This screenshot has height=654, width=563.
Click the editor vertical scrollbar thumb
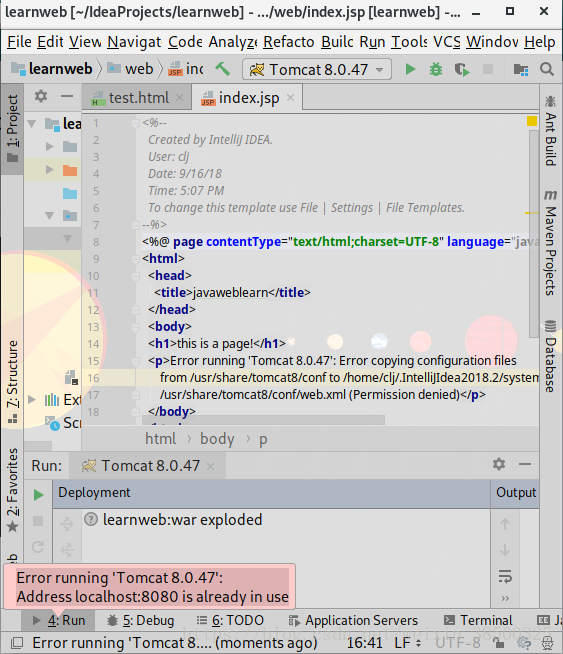coord(533,233)
